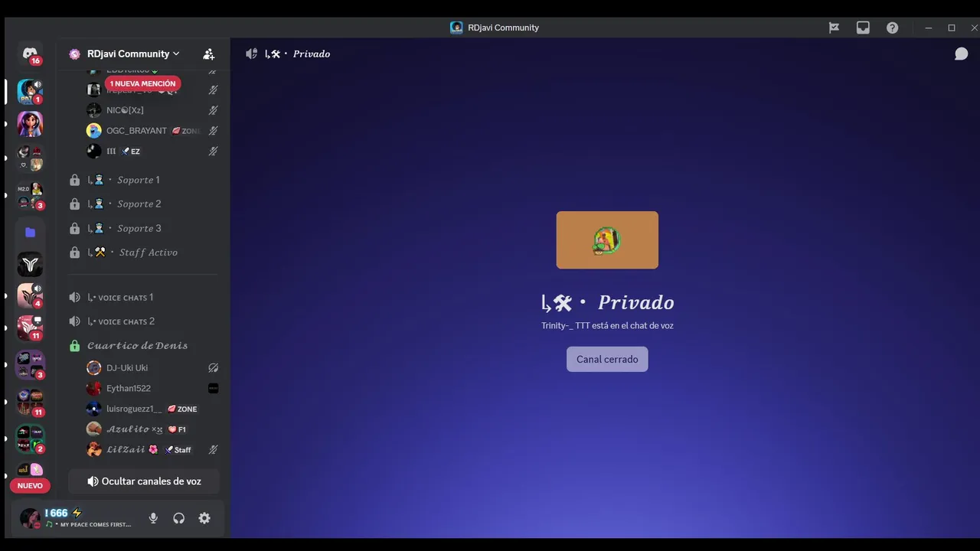Open the black Y-logo server
Viewport: 980px width, 551px height.
click(30, 264)
